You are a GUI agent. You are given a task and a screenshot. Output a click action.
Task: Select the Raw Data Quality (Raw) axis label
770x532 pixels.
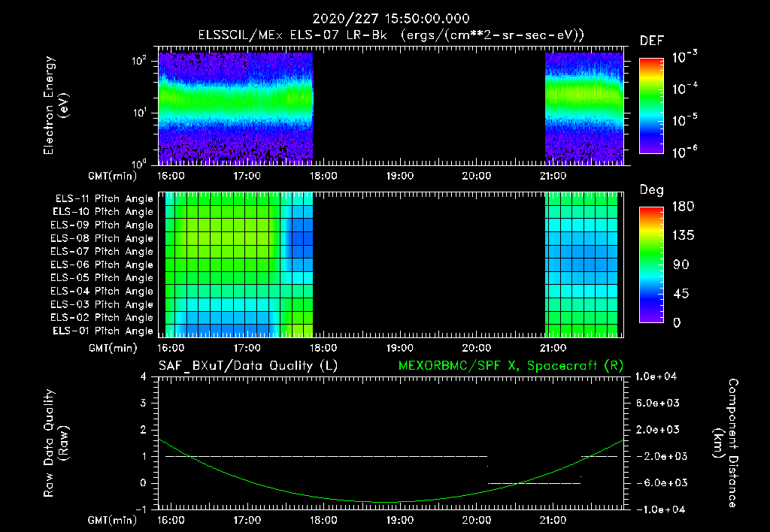(x=56, y=443)
